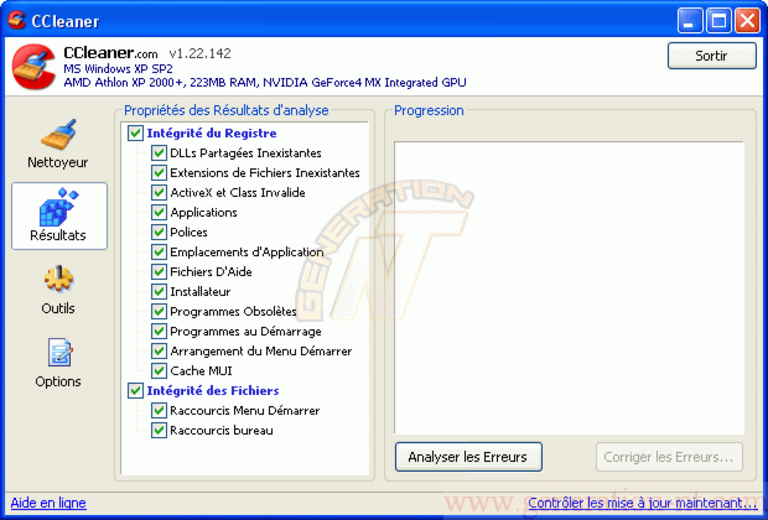The image size is (768, 520).
Task: Toggle Programmes au Démarrage checkbox
Action: pyautogui.click(x=158, y=331)
